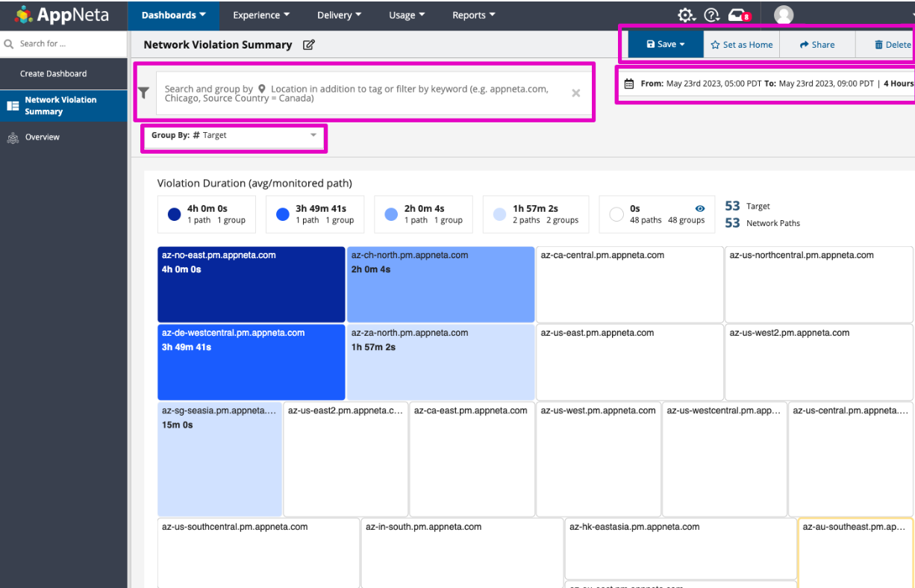
Task: Open the Delivery menu
Action: [339, 15]
